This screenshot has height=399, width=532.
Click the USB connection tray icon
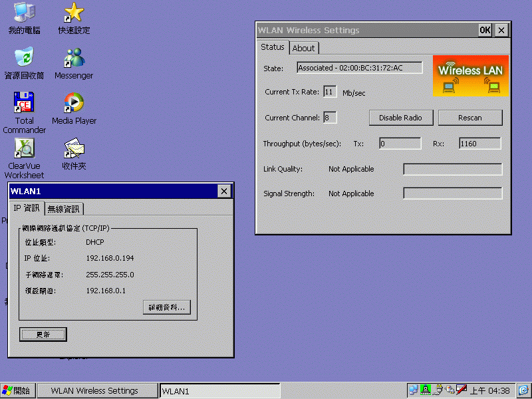[x=450, y=390]
